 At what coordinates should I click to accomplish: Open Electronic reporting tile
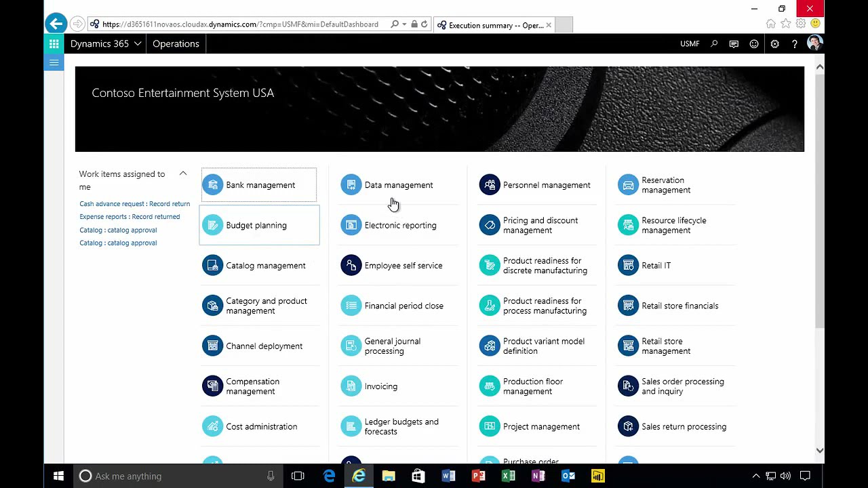pos(398,225)
